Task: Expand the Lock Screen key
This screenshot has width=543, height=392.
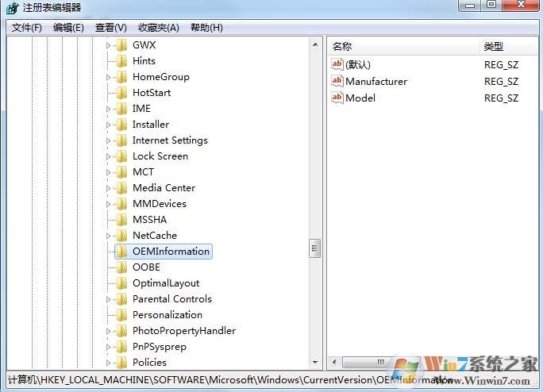Action: pos(109,156)
